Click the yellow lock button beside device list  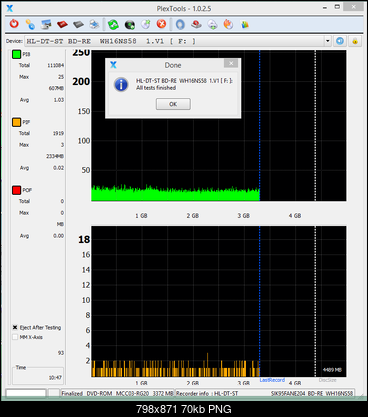pyautogui.click(x=355, y=41)
